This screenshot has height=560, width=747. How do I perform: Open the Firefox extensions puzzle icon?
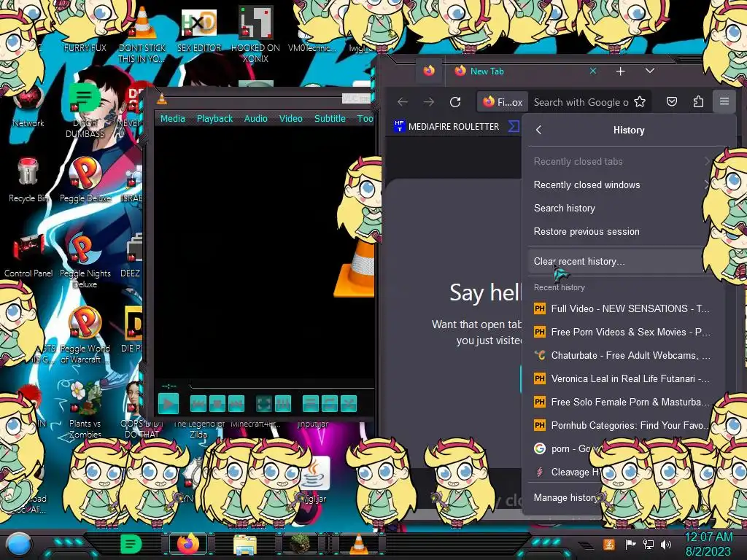[x=698, y=101]
